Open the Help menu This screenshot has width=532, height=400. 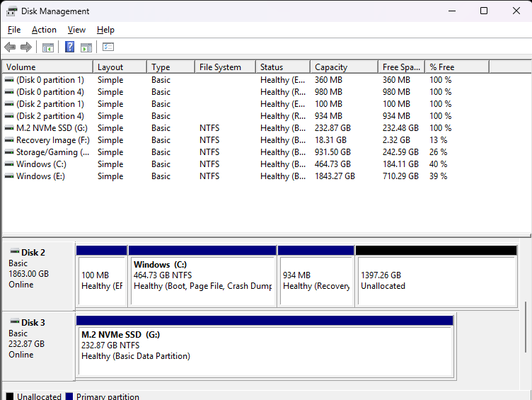click(105, 30)
